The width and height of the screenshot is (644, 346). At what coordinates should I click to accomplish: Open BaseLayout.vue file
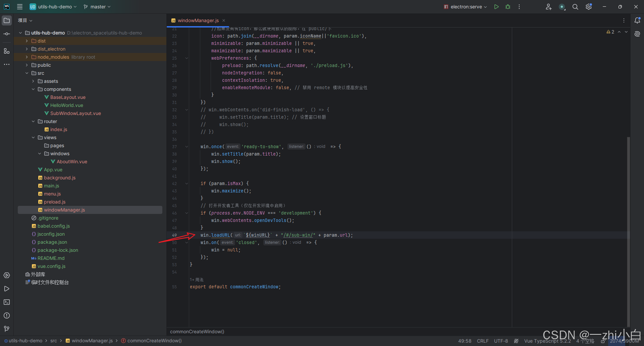click(x=68, y=97)
